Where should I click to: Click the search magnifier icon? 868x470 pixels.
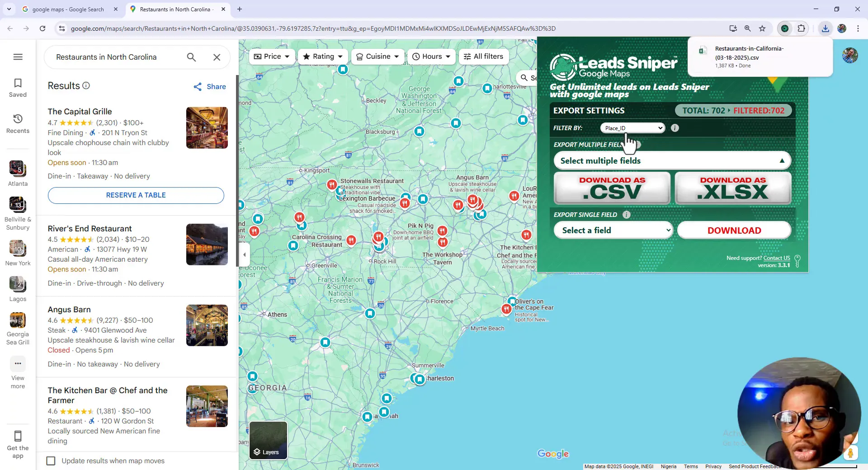(191, 57)
